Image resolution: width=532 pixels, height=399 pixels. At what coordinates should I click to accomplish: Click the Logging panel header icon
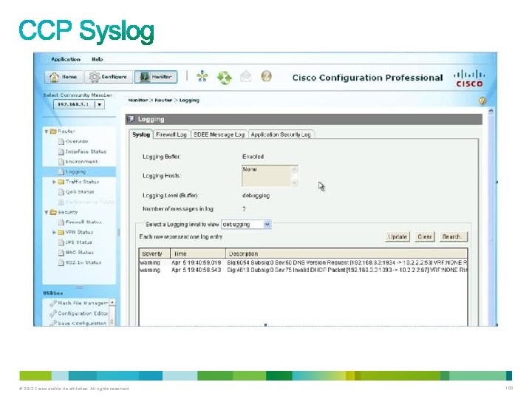click(131, 119)
